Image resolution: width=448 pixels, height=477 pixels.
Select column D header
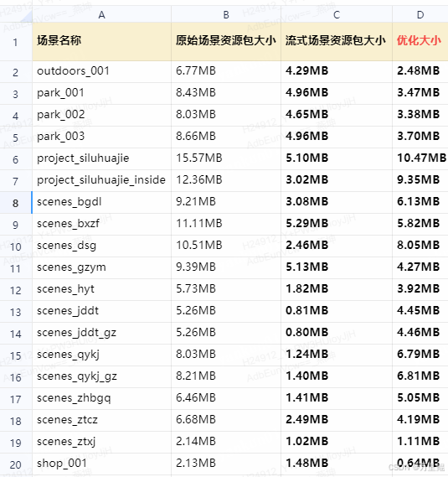pos(420,14)
